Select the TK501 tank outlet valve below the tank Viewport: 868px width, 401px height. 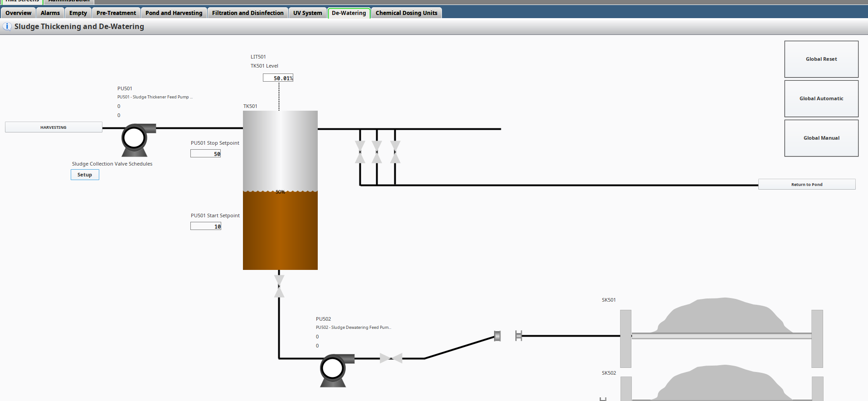click(279, 286)
